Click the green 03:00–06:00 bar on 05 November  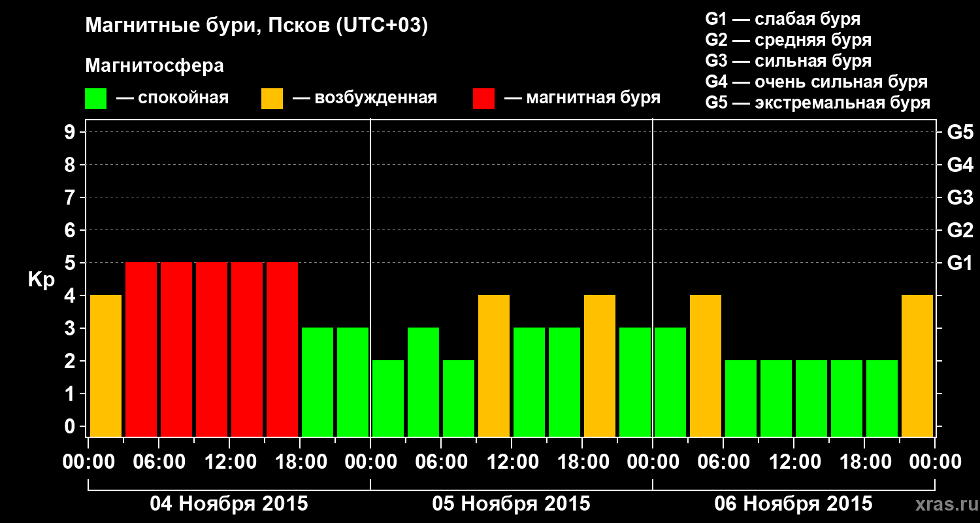[x=423, y=382]
